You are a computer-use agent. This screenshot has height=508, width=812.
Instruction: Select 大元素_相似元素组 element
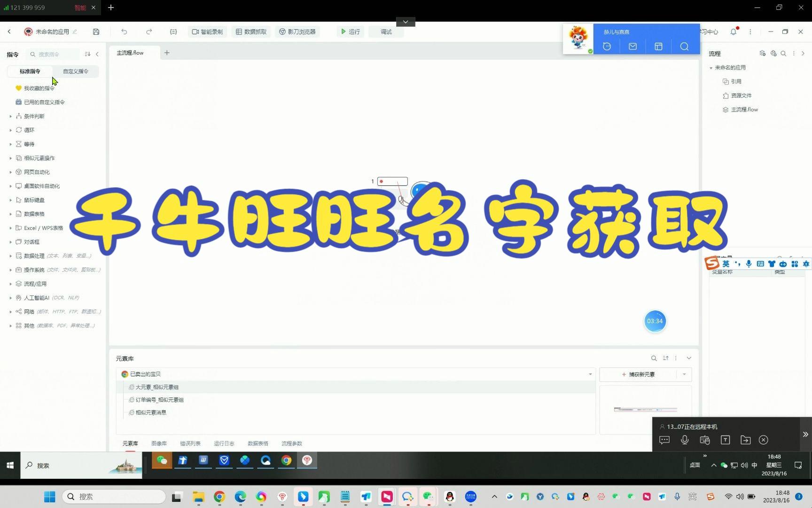(156, 387)
